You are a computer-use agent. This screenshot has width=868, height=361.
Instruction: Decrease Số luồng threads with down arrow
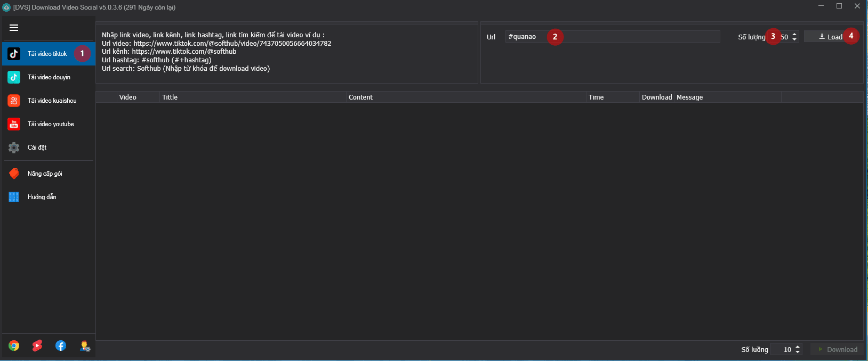pos(798,352)
